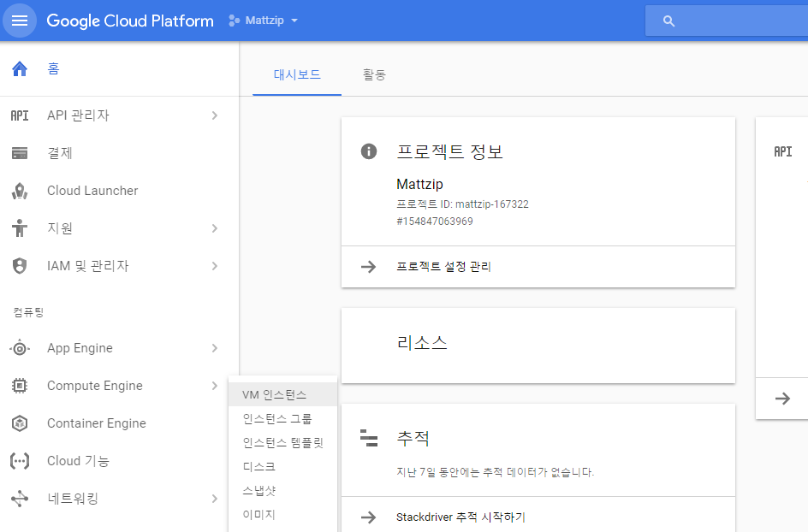Viewport: 808px width, 532px height.
Task: Click the 지원 support person icon
Action: (20, 228)
